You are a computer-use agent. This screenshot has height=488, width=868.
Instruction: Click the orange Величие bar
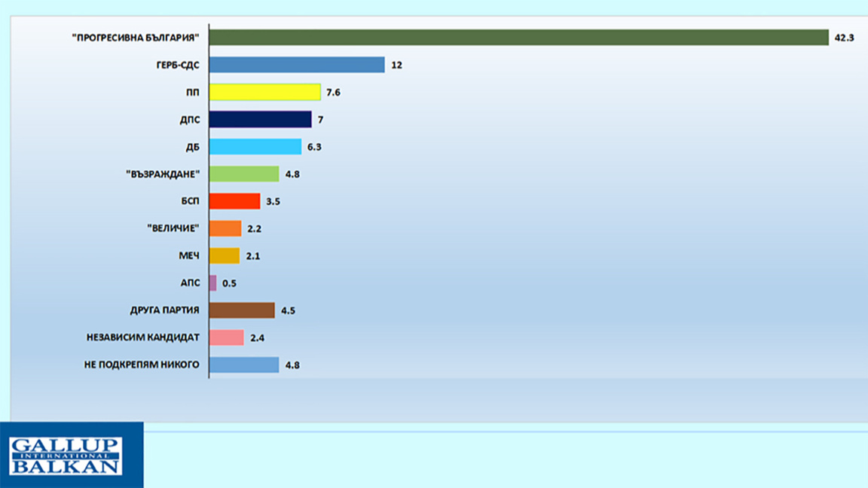click(225, 228)
